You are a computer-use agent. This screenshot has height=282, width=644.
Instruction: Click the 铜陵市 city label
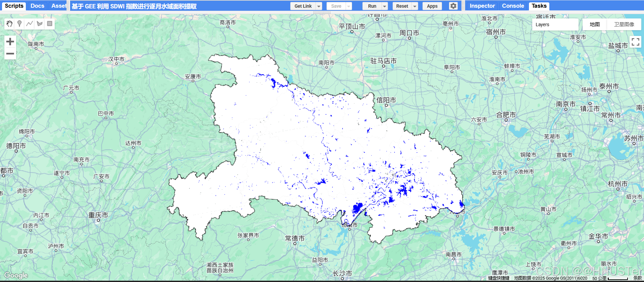528,155
